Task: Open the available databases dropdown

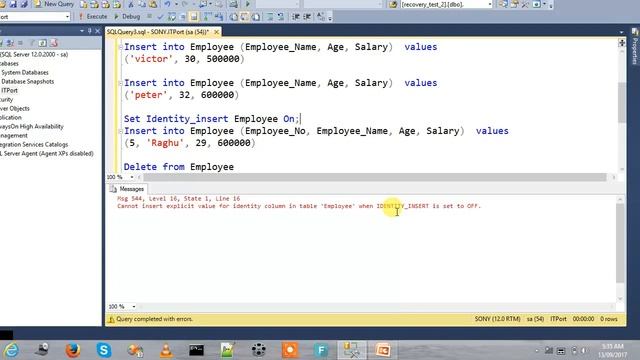Action: click(67, 17)
